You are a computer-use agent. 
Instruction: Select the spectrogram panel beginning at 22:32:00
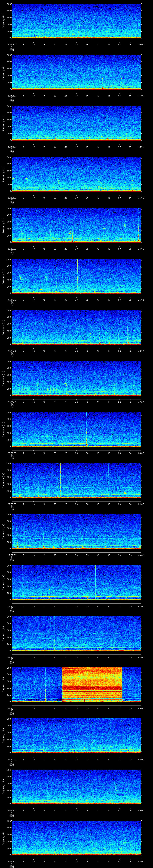click(x=76, y=174)
